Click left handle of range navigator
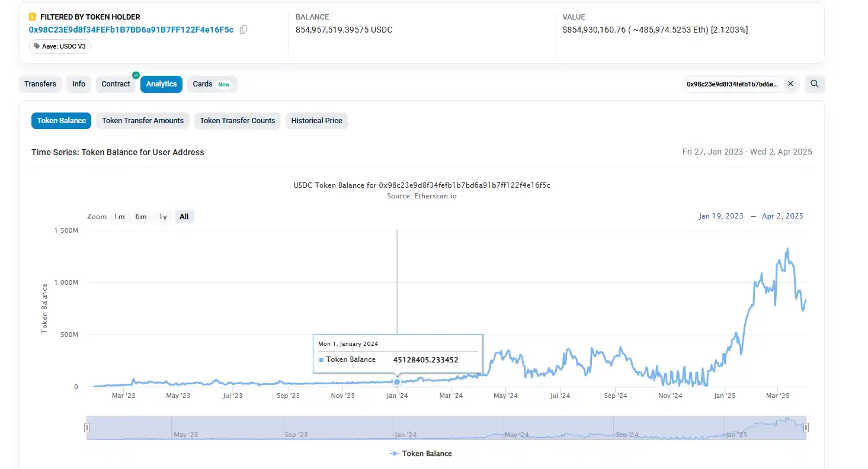 click(87, 428)
